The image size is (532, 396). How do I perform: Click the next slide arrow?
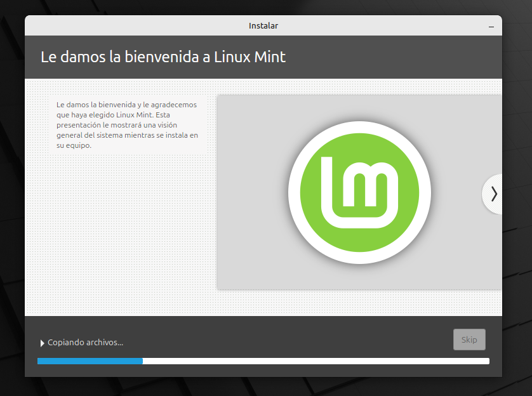(x=493, y=194)
